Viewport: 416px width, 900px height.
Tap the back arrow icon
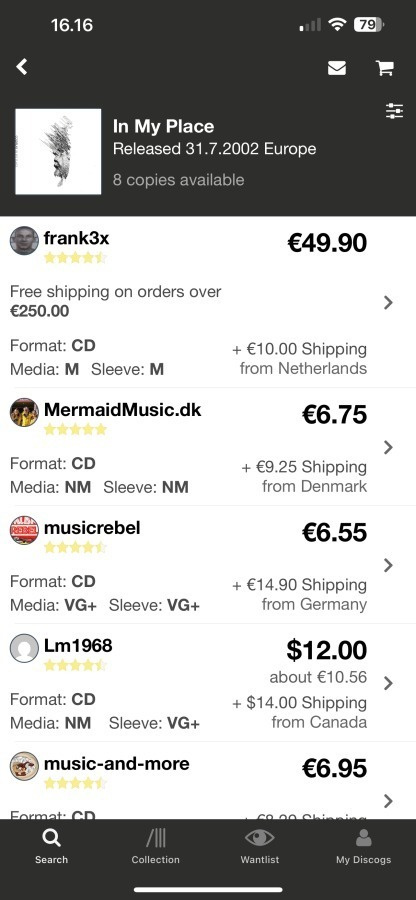click(x=22, y=67)
